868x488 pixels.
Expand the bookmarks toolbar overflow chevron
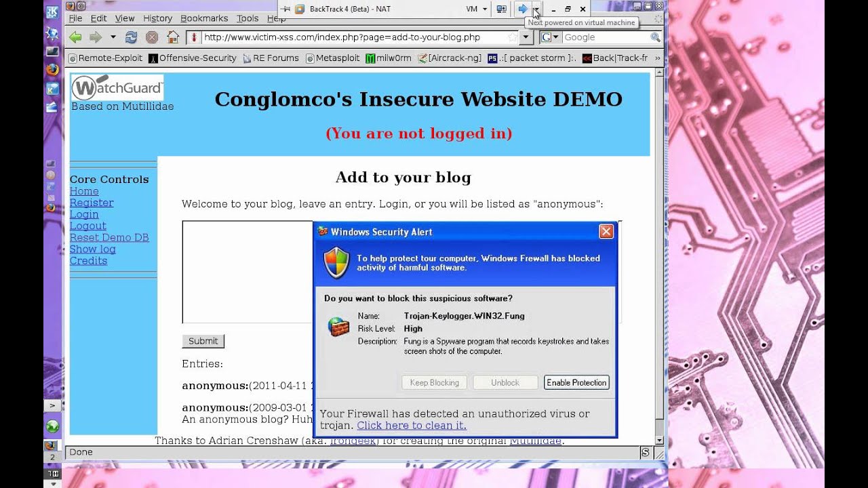(x=657, y=58)
